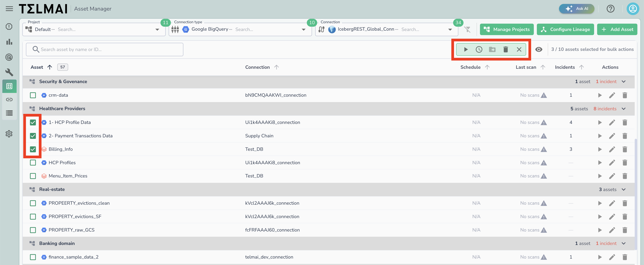This screenshot has width=644, height=265.
Task: Open the hamburger navigation menu
Action: point(9,9)
